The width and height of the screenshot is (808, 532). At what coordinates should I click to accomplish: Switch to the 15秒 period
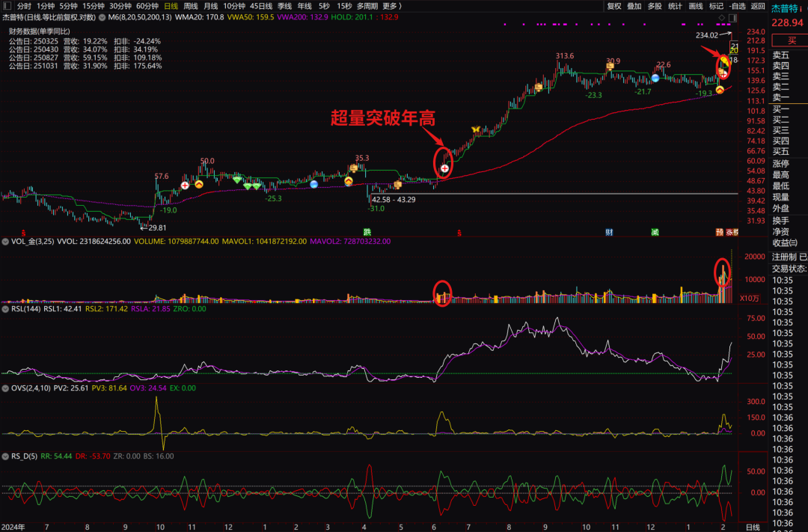tap(344, 6)
